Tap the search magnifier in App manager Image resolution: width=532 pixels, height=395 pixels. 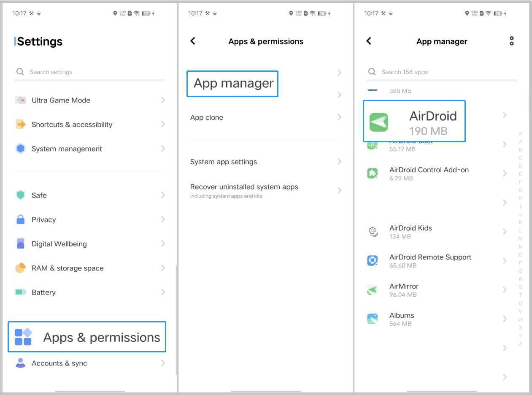click(x=372, y=72)
